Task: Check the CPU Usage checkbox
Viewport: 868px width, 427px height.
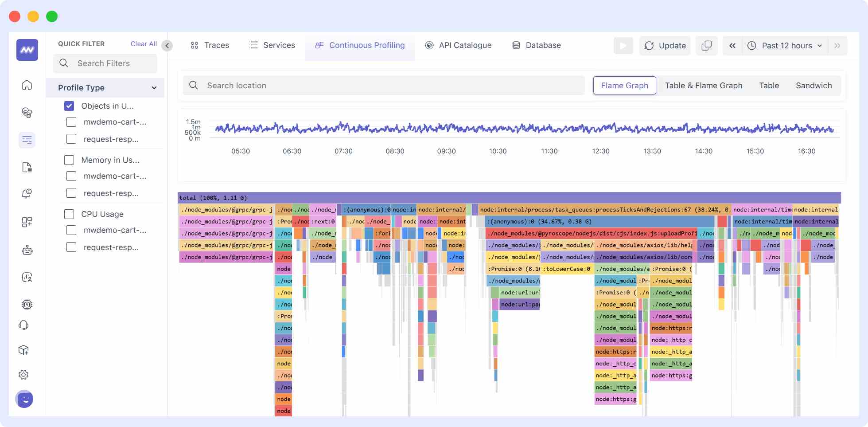Action: [69, 214]
